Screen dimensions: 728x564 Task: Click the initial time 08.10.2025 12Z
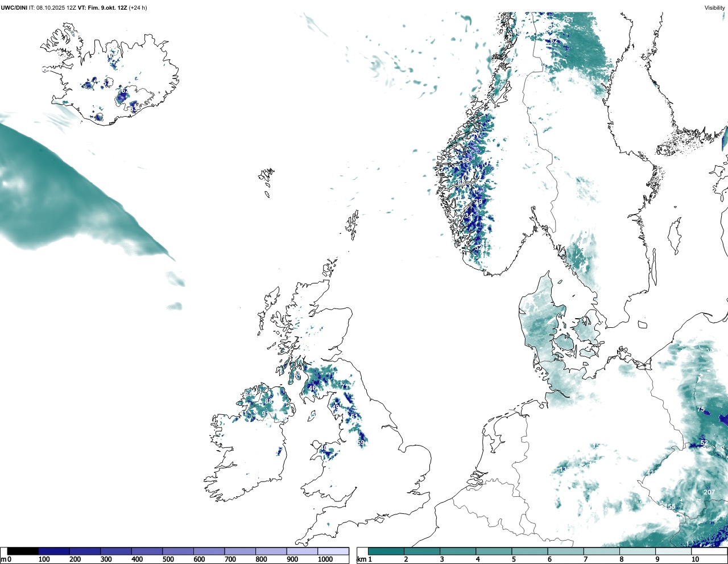coord(56,7)
